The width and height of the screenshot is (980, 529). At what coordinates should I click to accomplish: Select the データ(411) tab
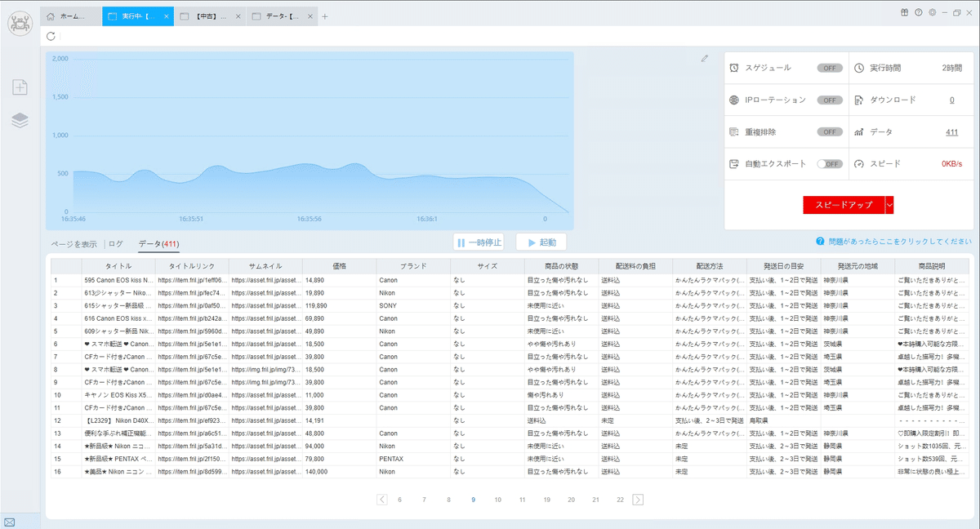158,244
